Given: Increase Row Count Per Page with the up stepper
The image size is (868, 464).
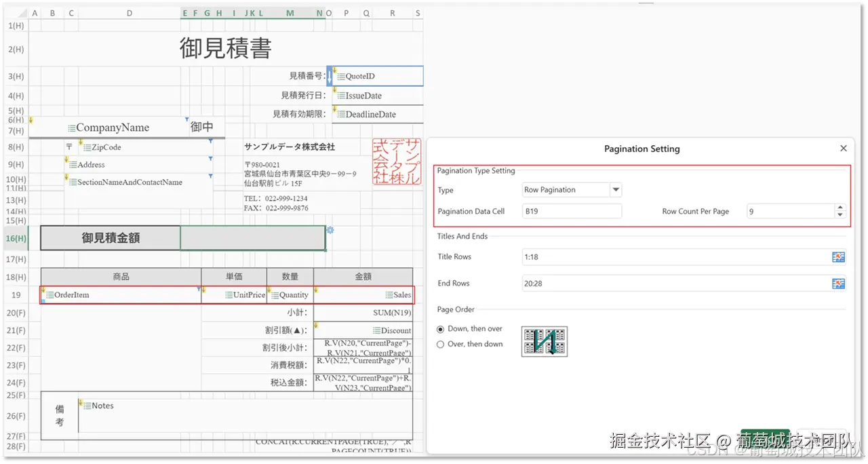Looking at the screenshot, I should 840,207.
